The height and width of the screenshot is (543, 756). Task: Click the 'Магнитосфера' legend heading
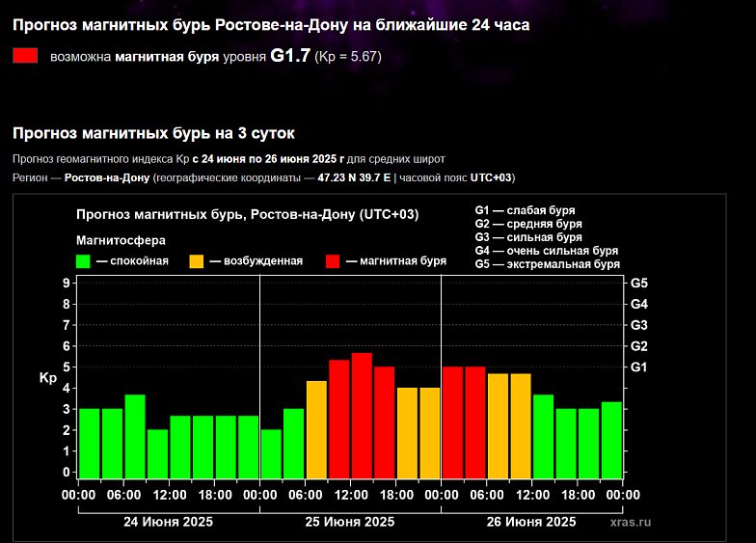(x=121, y=240)
